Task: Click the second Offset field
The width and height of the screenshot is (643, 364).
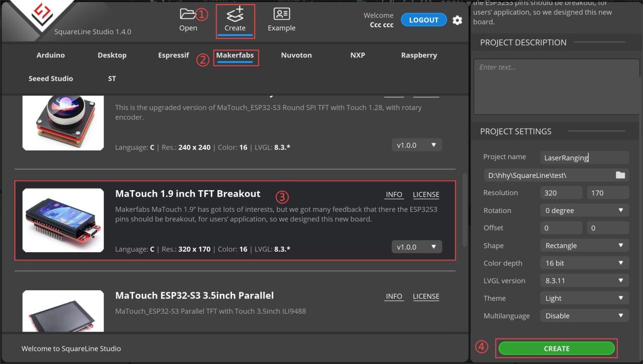Action: coord(608,228)
